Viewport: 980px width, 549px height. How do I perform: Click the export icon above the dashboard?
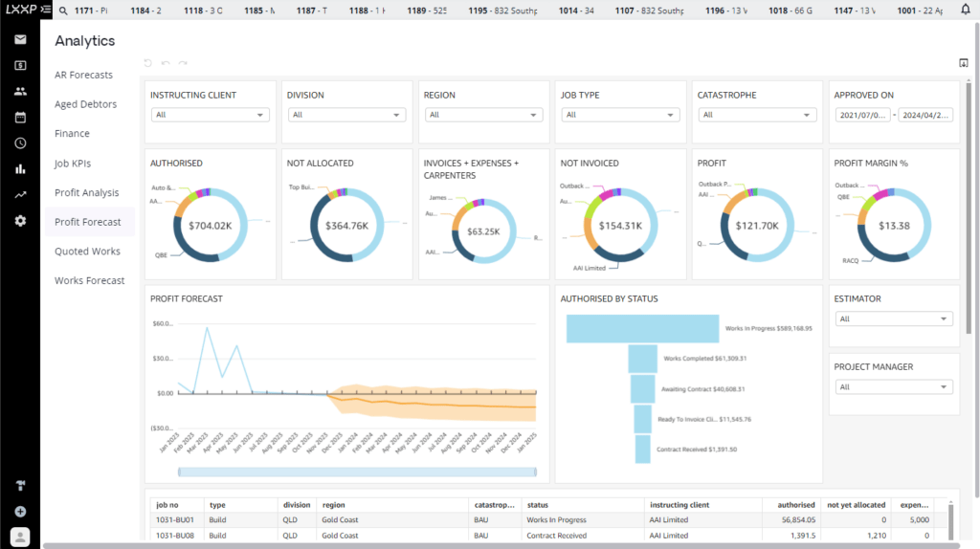(x=963, y=63)
